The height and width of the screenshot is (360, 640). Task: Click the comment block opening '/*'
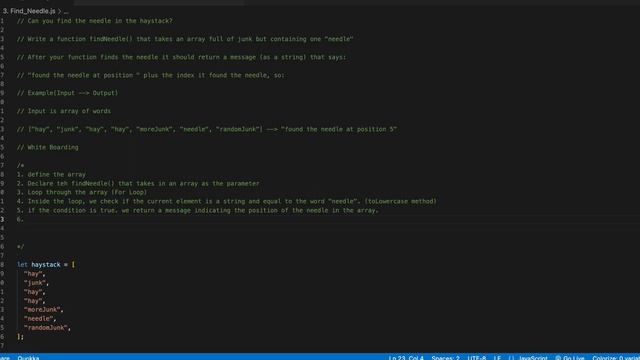point(20,165)
